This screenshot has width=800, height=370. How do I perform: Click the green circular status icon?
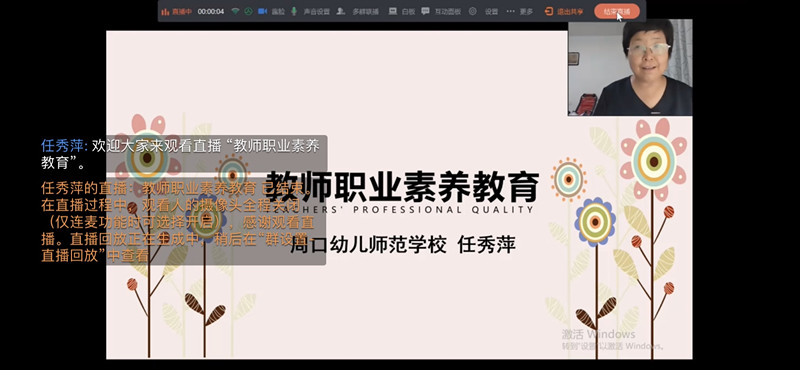248,11
